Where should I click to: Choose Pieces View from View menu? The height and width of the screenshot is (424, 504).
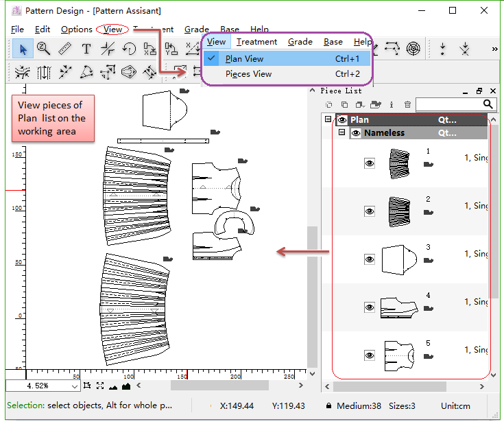tap(248, 74)
